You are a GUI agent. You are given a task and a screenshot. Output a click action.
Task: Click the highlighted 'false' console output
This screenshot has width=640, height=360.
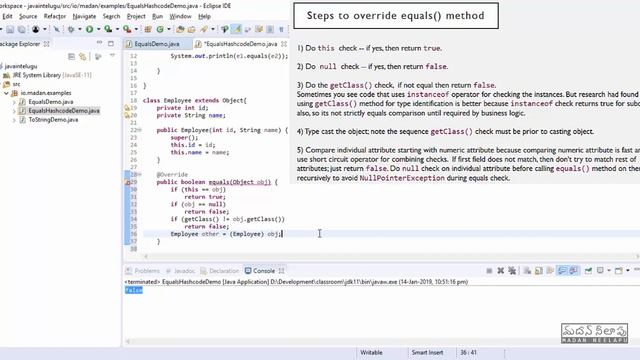pyautogui.click(x=134, y=290)
